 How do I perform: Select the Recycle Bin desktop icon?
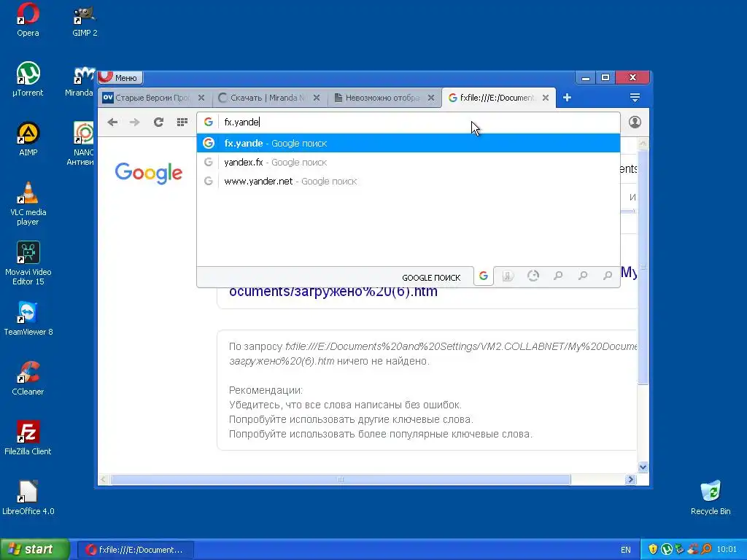(711, 497)
